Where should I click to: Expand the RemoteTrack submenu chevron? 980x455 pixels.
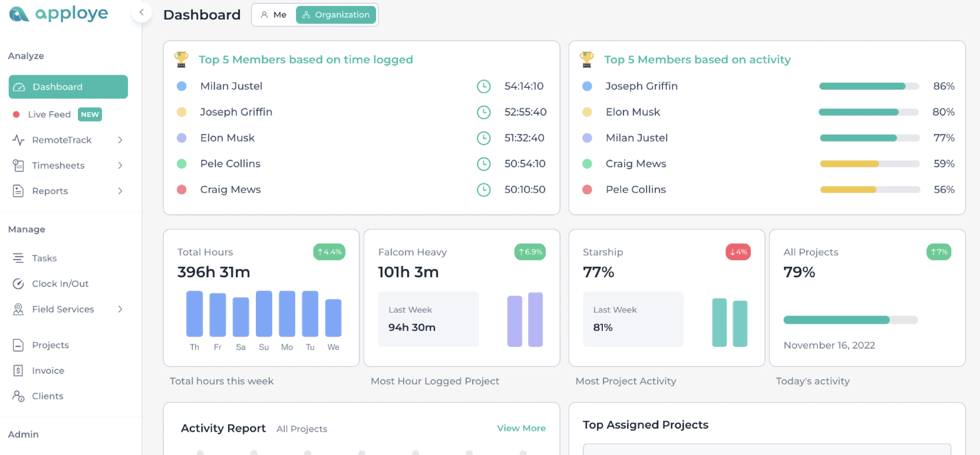coord(120,140)
